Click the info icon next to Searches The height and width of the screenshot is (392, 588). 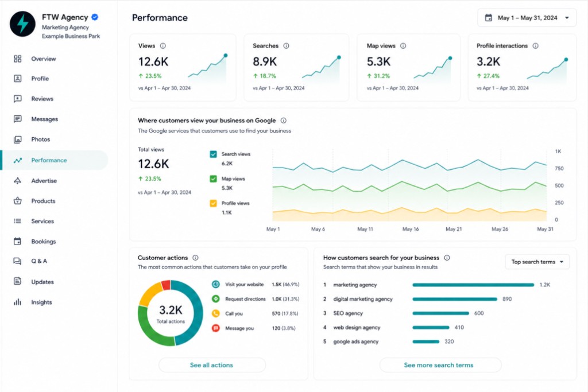point(286,46)
